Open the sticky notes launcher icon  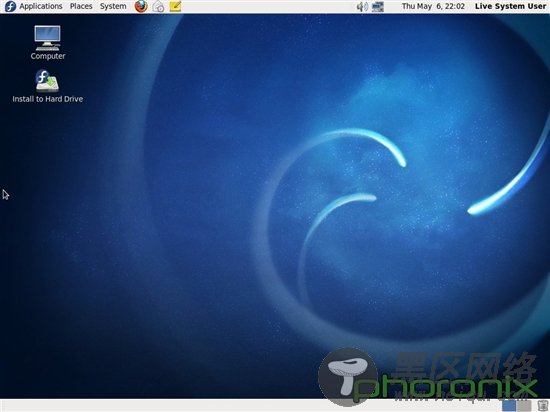click(x=175, y=6)
